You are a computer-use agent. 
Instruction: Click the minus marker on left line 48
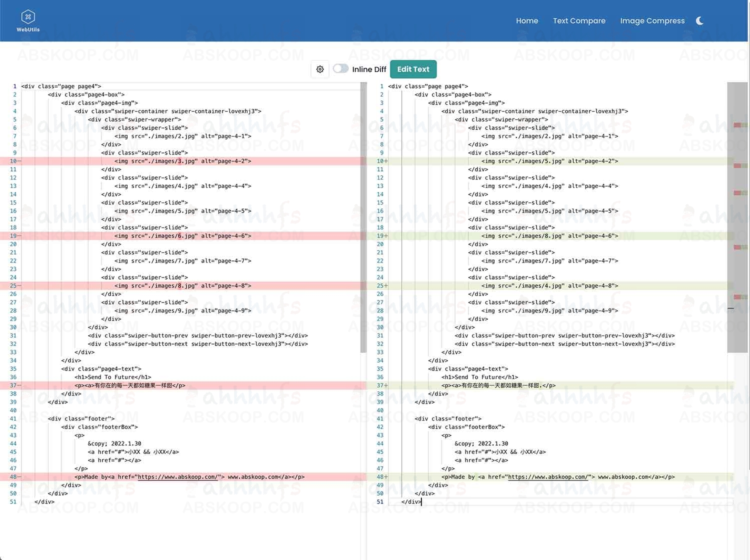tap(19, 477)
